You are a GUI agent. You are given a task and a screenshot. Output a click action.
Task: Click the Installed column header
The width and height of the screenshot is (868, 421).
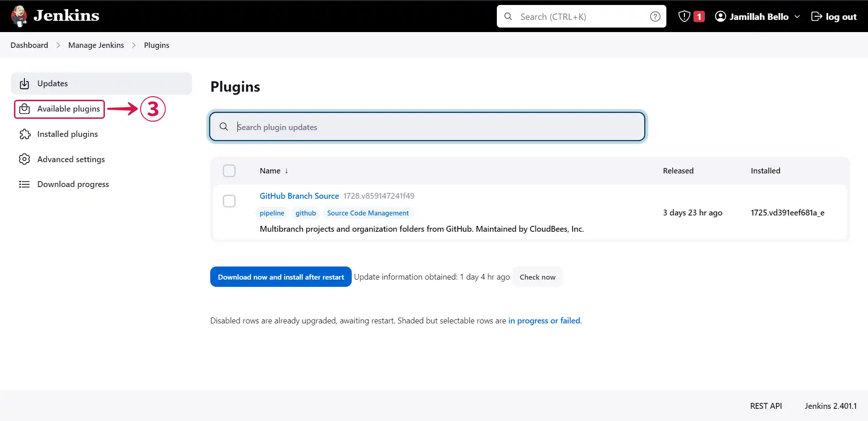point(765,171)
